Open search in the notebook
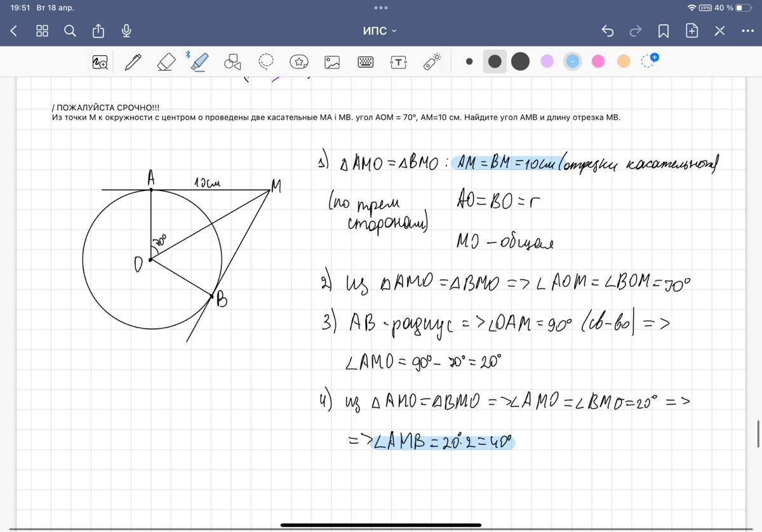762x532 pixels. pos(70,30)
